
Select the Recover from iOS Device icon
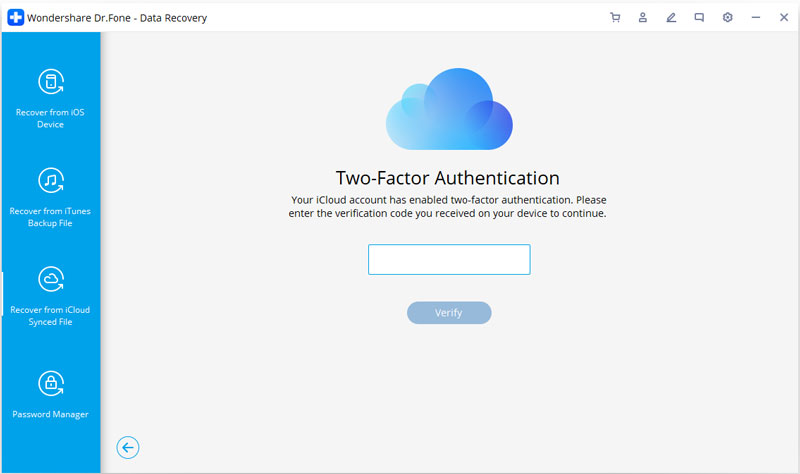pos(51,82)
